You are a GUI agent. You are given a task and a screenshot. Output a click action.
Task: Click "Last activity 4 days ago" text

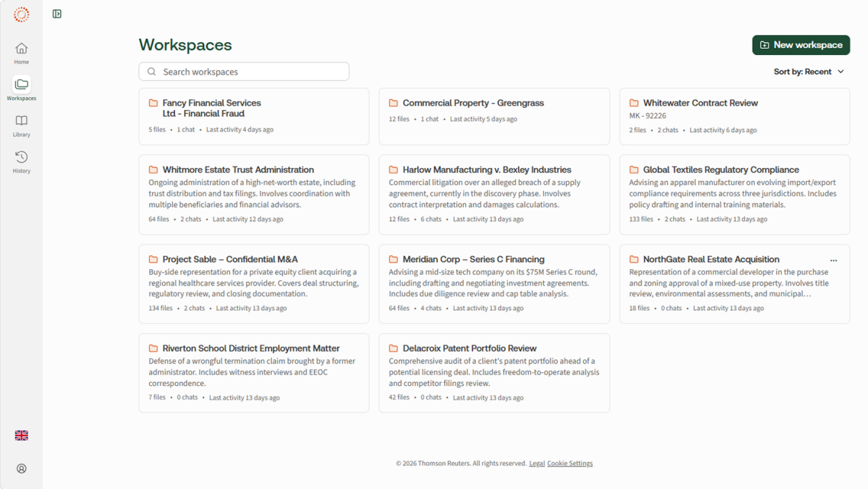pyautogui.click(x=240, y=130)
